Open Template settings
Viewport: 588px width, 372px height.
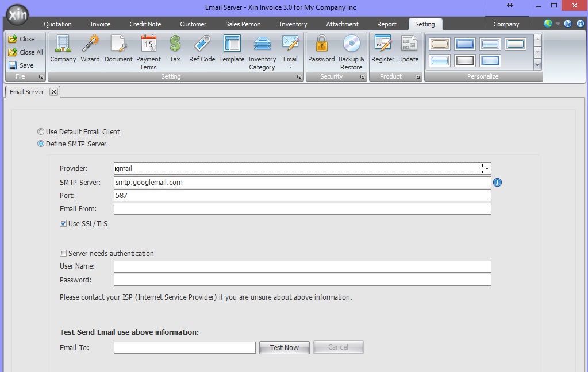coord(232,49)
